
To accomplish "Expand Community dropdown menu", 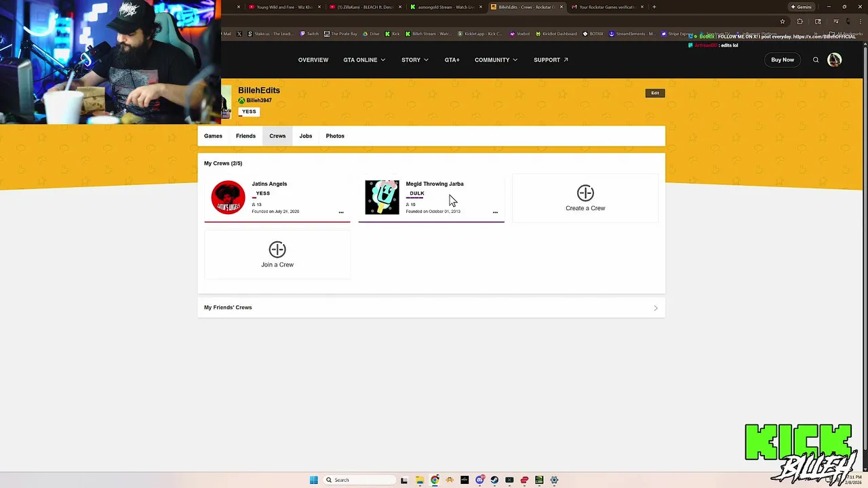I will coord(496,60).
